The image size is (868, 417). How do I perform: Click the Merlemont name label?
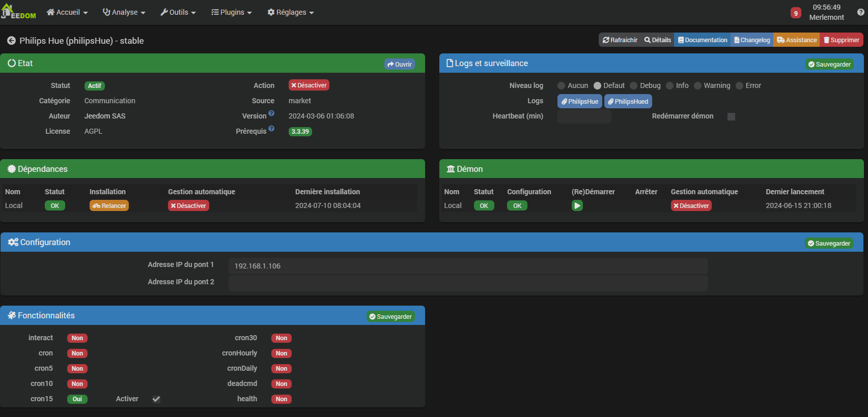(827, 17)
